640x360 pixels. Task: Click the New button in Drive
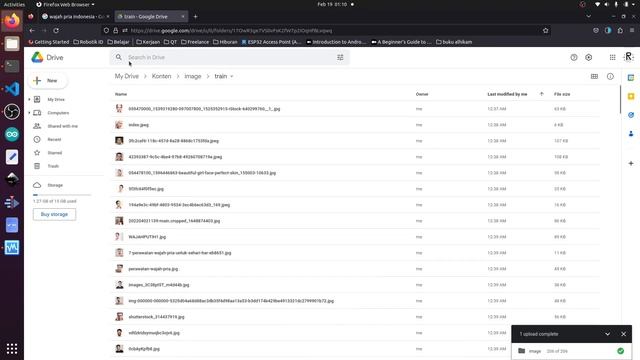[48, 81]
